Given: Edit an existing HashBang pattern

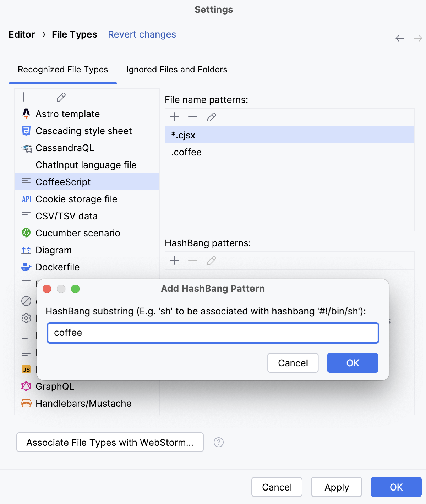Looking at the screenshot, I should 212,261.
